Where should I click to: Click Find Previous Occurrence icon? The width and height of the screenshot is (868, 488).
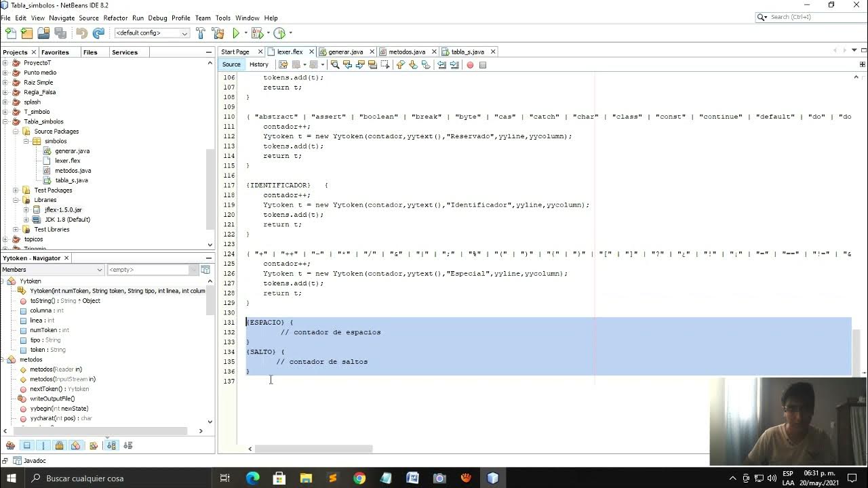348,64
